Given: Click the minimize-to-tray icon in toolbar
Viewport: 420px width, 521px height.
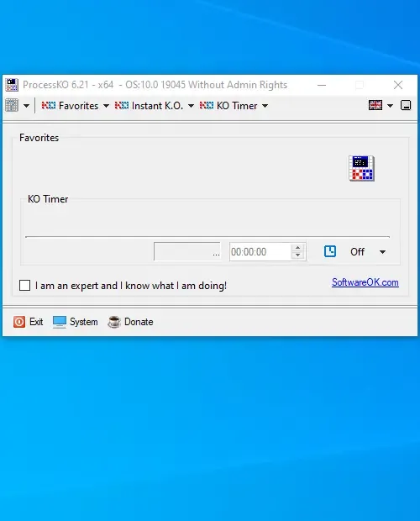Looking at the screenshot, I should [x=406, y=105].
